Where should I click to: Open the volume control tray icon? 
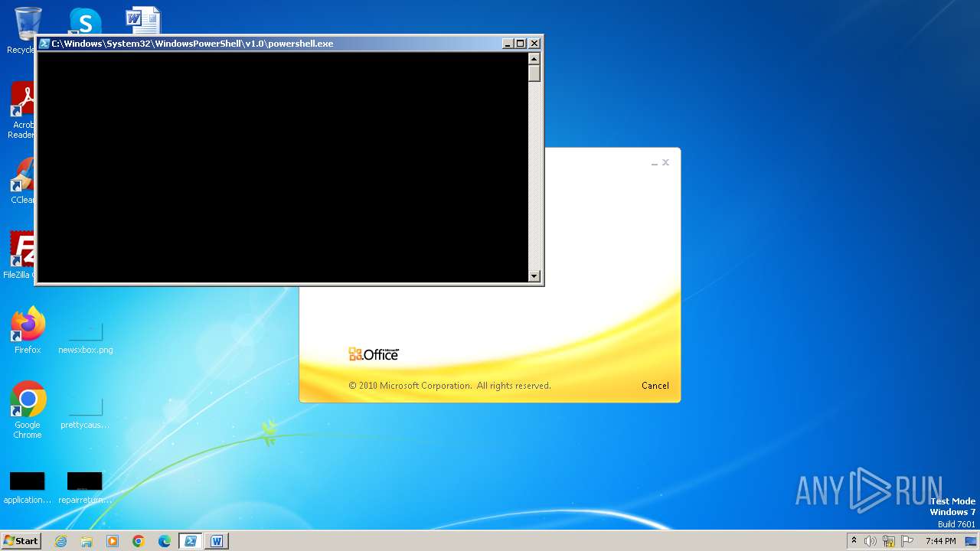click(x=871, y=541)
